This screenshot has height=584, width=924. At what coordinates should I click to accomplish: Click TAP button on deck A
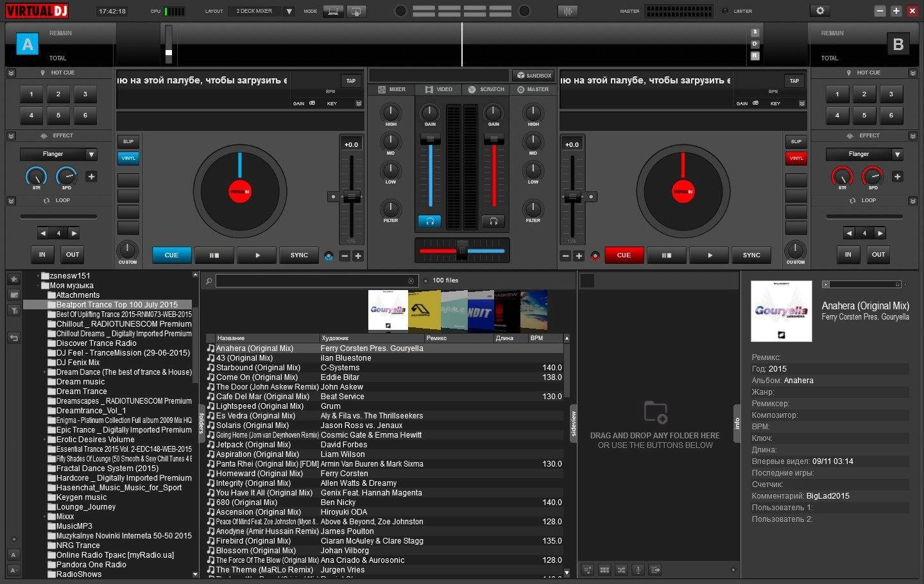351,81
